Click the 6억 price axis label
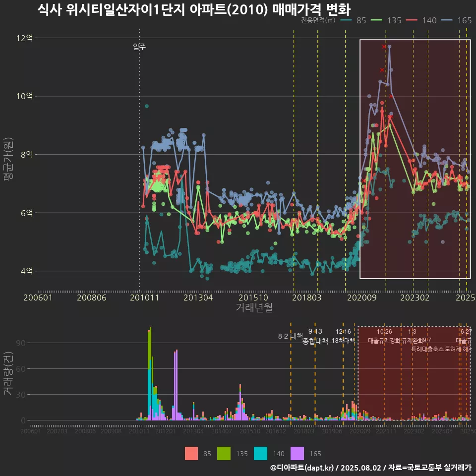This screenshot has height=476, width=476. click(x=26, y=213)
